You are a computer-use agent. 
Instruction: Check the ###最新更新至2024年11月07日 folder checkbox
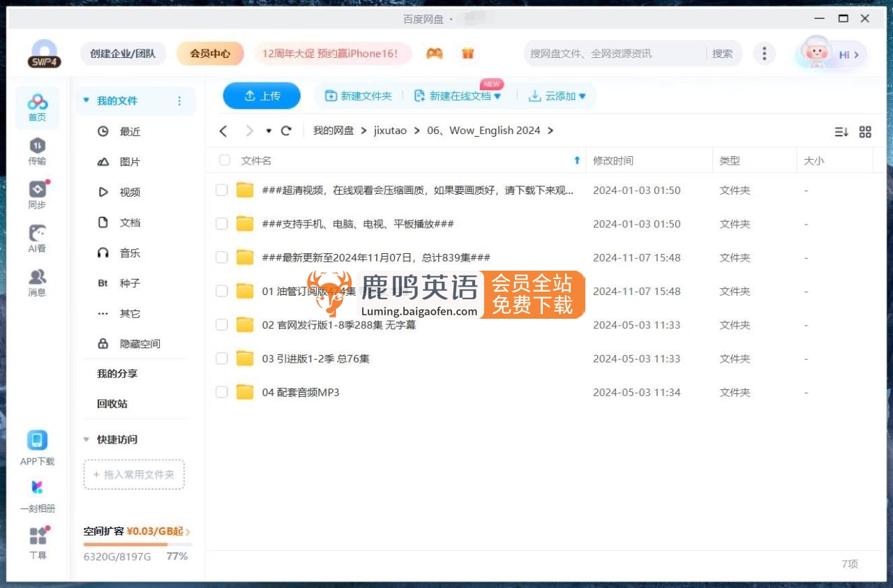[222, 257]
